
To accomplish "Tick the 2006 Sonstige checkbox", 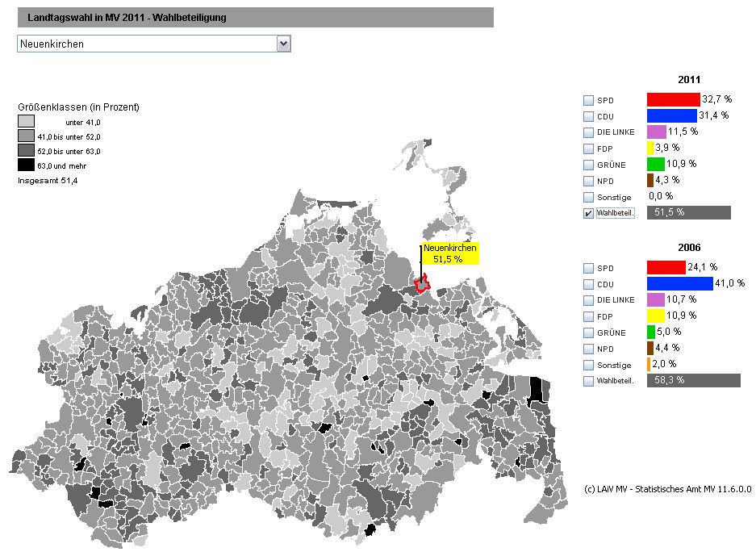I will pos(588,366).
